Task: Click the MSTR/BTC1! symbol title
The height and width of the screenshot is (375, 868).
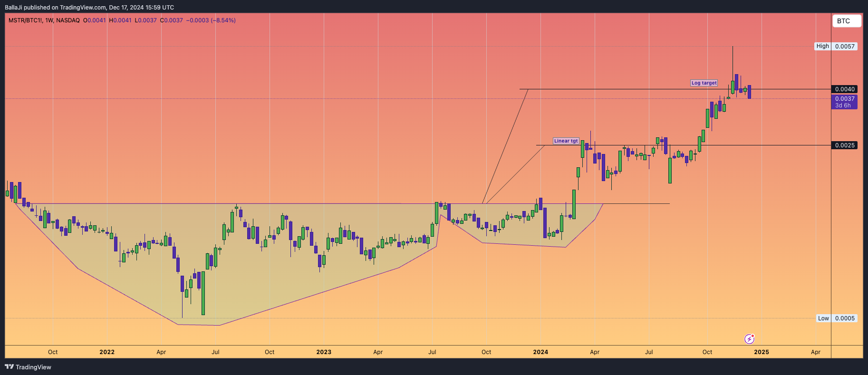Action: click(x=25, y=20)
